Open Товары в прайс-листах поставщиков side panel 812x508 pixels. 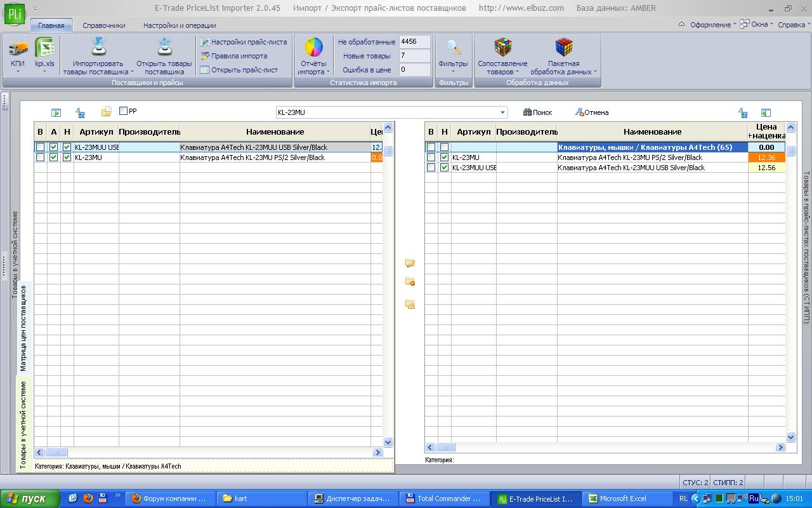(x=806, y=248)
